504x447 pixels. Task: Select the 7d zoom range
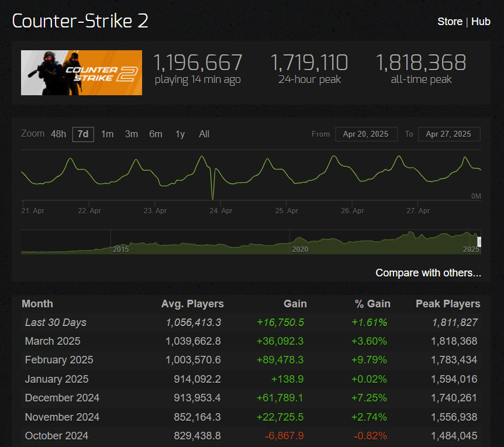[83, 134]
